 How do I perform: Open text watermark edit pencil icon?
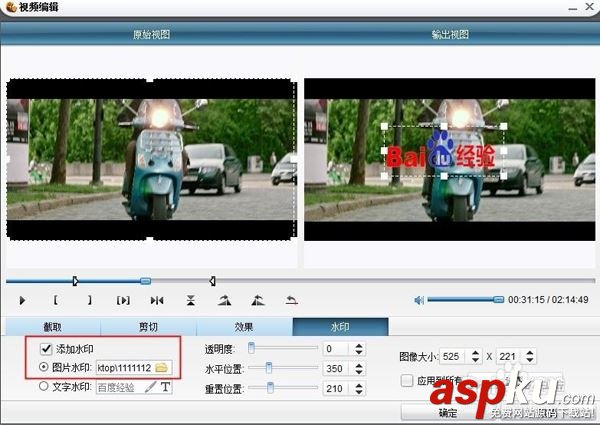(x=150, y=387)
